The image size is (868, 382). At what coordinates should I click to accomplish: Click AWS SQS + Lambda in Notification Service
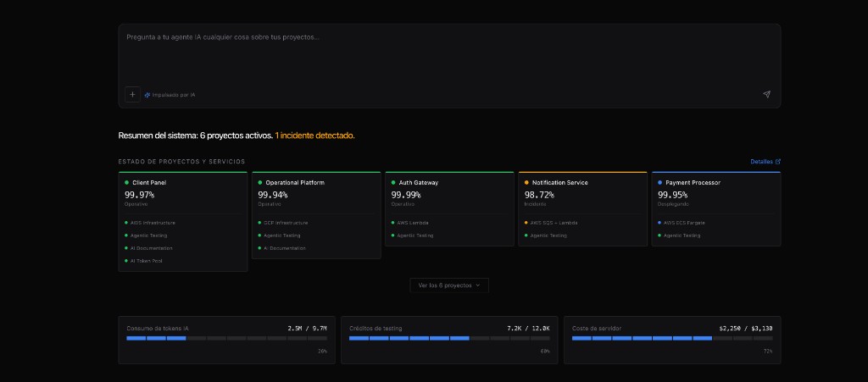(554, 223)
